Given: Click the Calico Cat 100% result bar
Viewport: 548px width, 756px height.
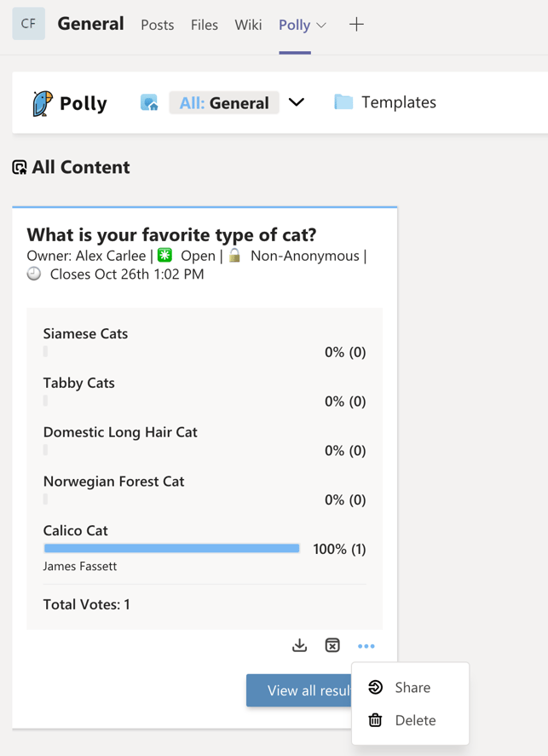Looking at the screenshot, I should pyautogui.click(x=171, y=549).
